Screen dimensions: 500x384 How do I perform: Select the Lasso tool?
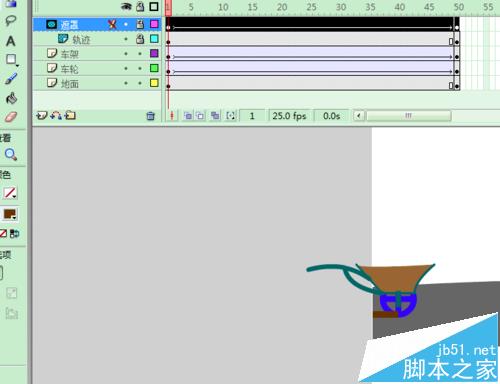(10, 21)
